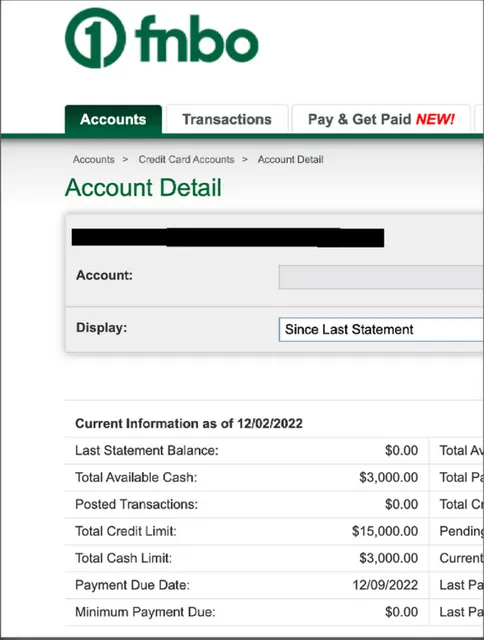Click Total Credit Limit label
The width and height of the screenshot is (484, 640).
pyautogui.click(x=126, y=531)
